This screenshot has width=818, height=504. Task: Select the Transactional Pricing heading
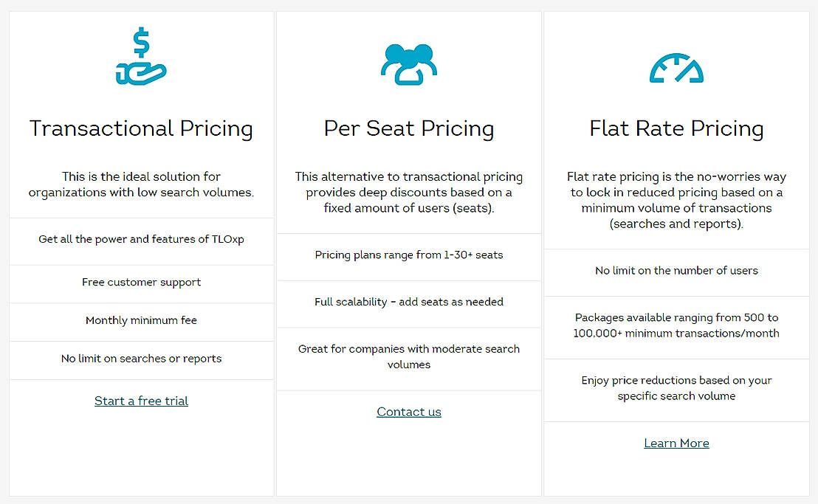[x=141, y=128]
